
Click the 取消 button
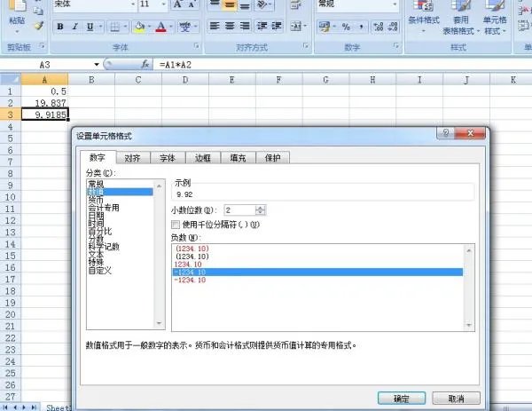[x=456, y=399]
